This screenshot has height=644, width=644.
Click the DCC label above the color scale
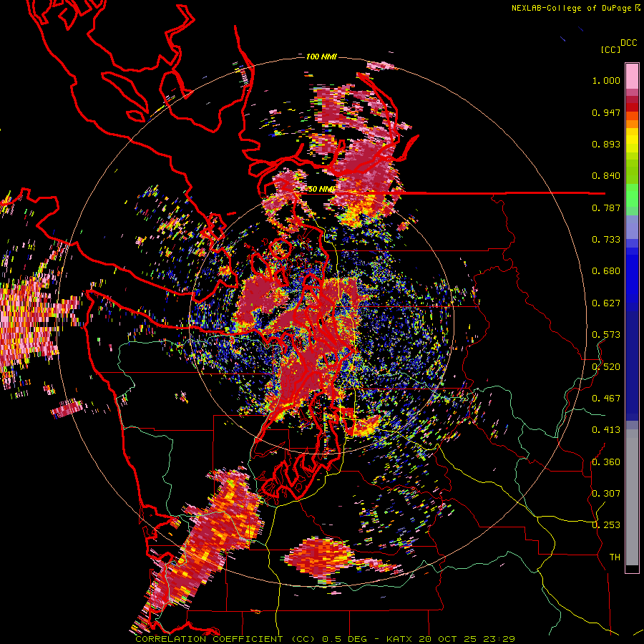pyautogui.click(x=628, y=43)
